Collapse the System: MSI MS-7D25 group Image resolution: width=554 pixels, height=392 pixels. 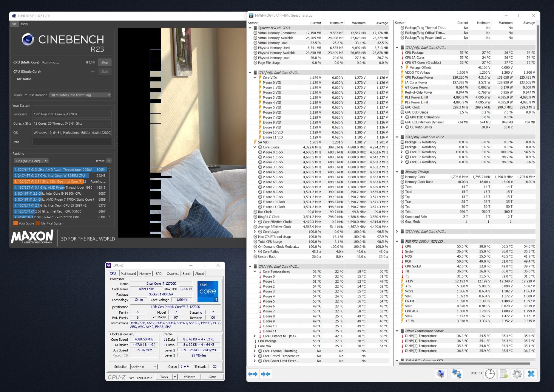(250, 28)
